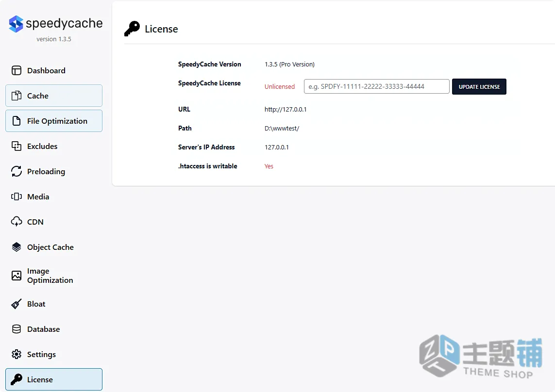This screenshot has height=392, width=555.
Task: Select the Excludes menu entry
Action: tap(54, 146)
